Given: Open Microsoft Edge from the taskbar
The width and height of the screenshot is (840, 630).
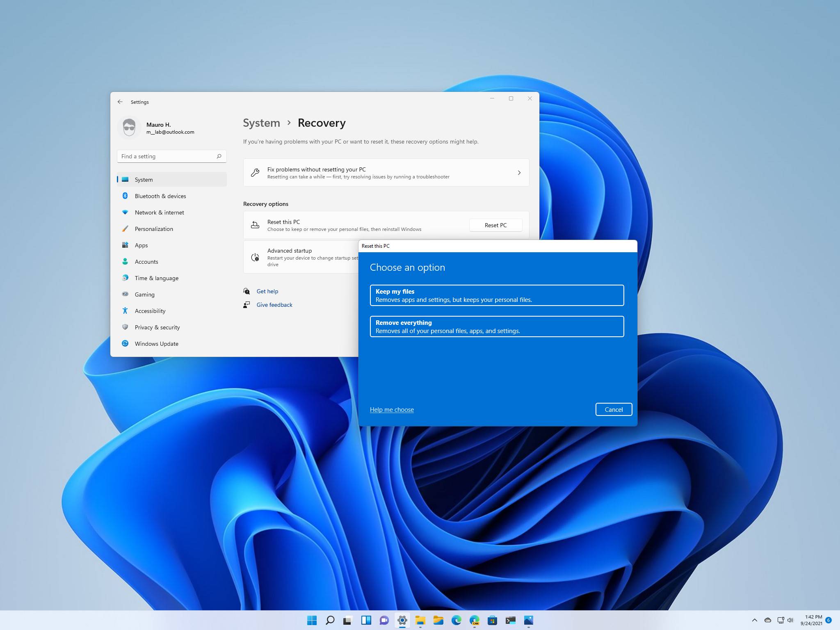Looking at the screenshot, I should tap(457, 621).
